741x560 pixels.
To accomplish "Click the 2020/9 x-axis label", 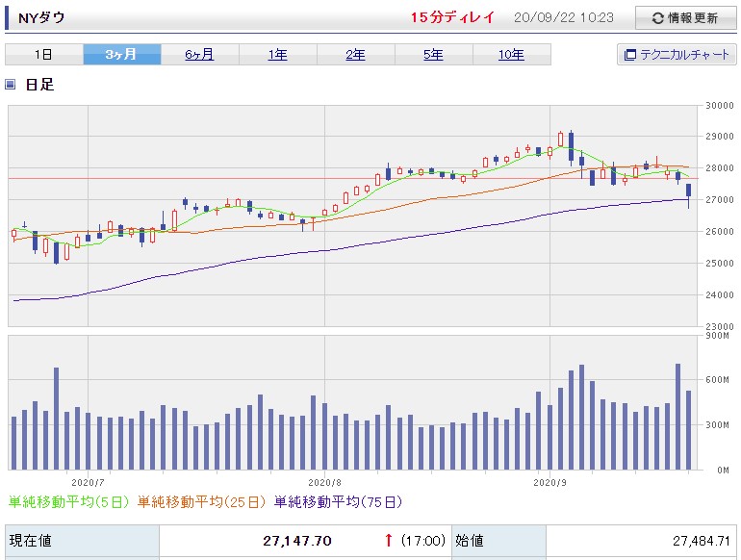I will point(549,482).
